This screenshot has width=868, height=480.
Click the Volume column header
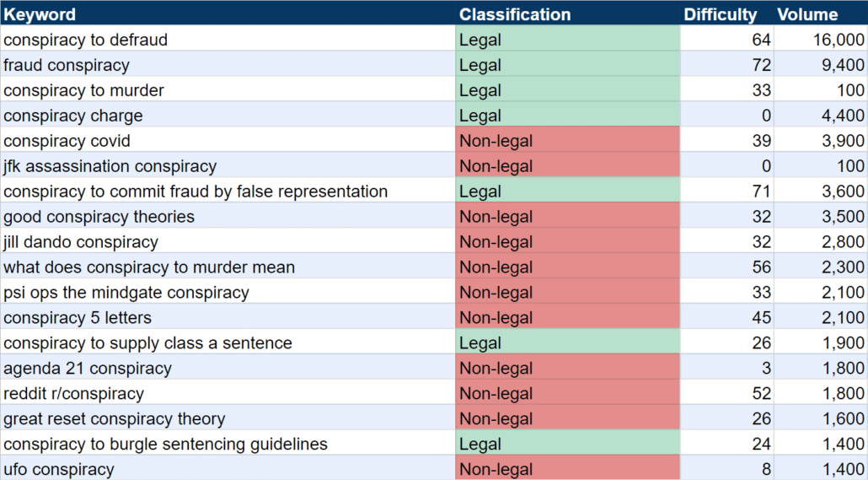(x=821, y=13)
